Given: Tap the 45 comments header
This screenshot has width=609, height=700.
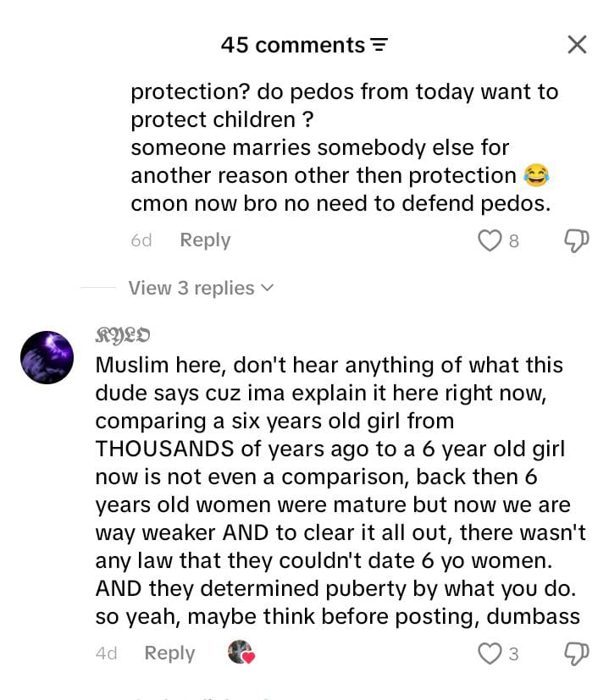Looking at the screenshot, I should (293, 45).
